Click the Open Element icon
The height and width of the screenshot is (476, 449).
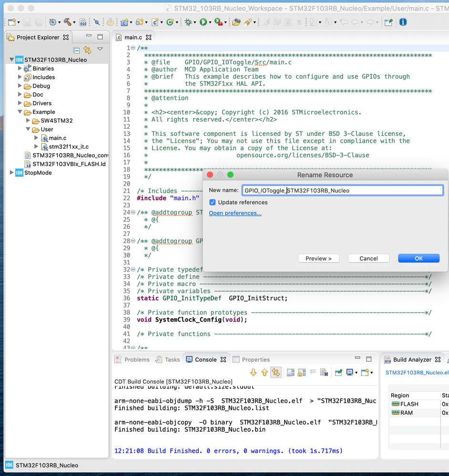tap(236, 22)
